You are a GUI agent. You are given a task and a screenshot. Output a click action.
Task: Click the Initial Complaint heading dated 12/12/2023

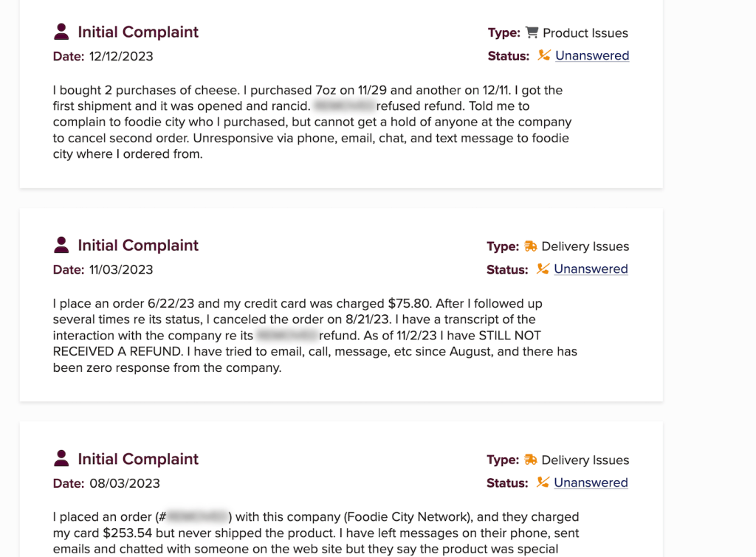click(138, 32)
